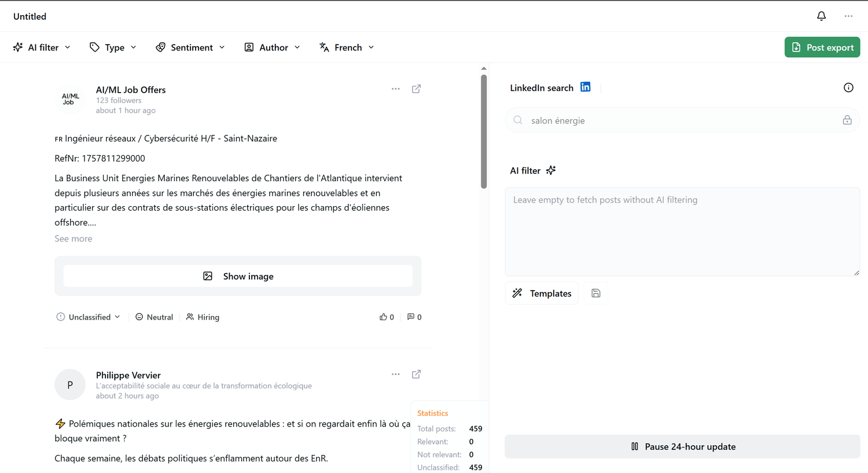868x473 pixels.
Task: Open the Type filter dropdown
Action: (x=113, y=47)
